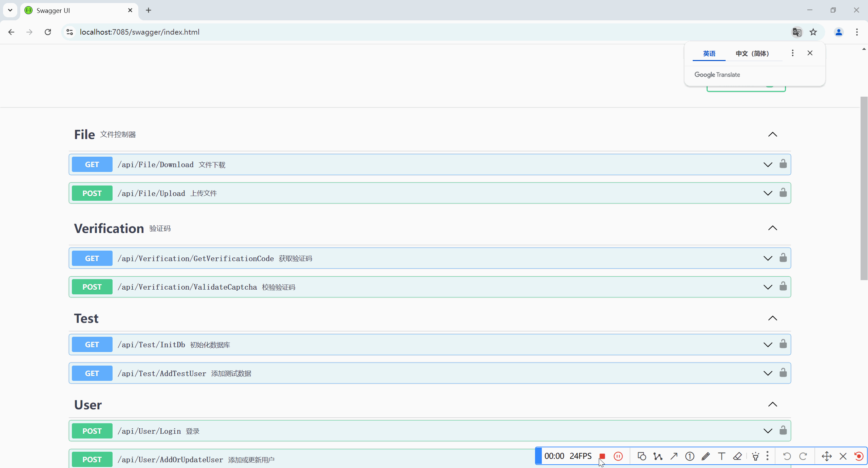The height and width of the screenshot is (468, 868).
Task: Select the 英语 translate tab
Action: click(x=709, y=54)
